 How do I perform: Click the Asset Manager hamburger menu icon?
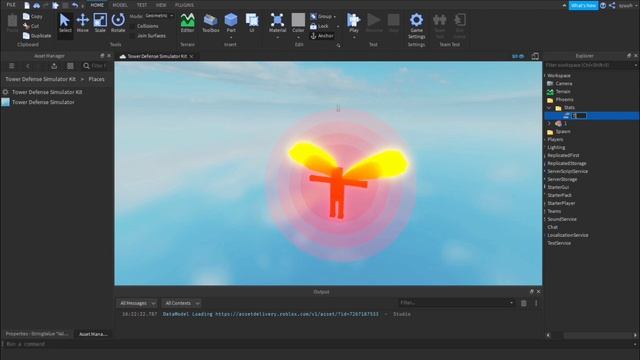12,66
